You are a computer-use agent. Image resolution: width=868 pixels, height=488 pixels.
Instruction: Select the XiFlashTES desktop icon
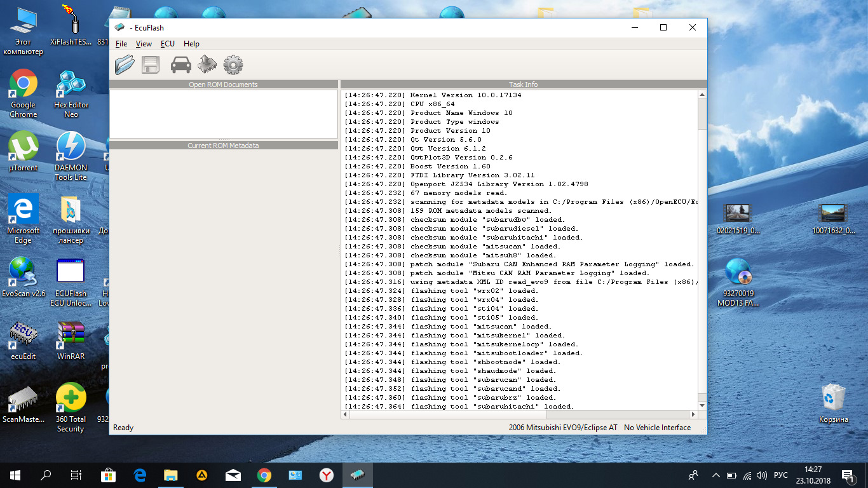pos(71,25)
